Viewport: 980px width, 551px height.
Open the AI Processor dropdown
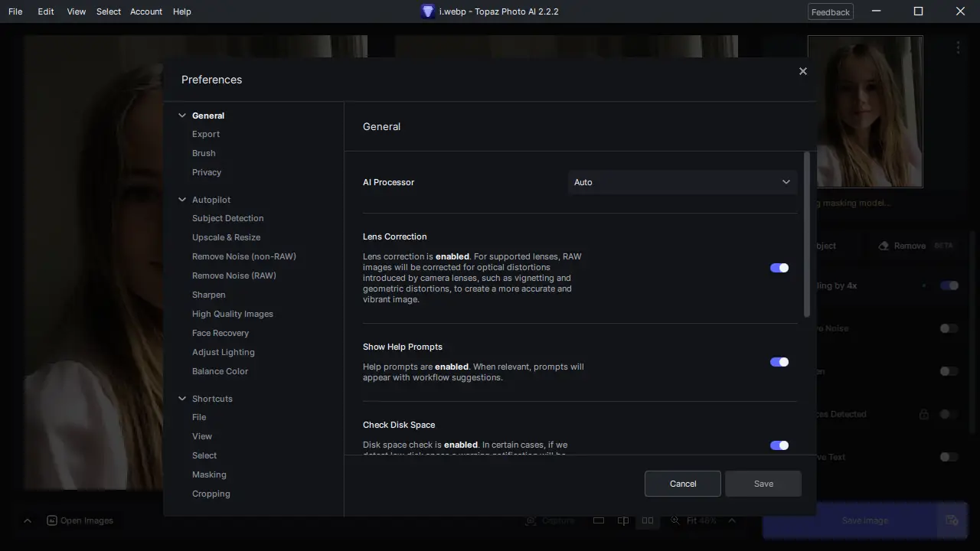point(682,182)
